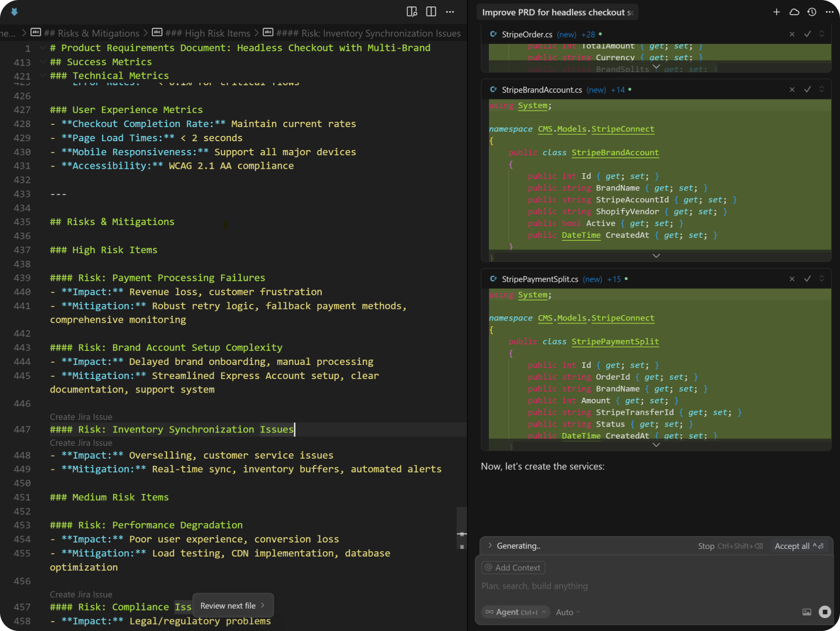This screenshot has height=631, width=840.
Task: Open chat history clock icon
Action: [812, 12]
